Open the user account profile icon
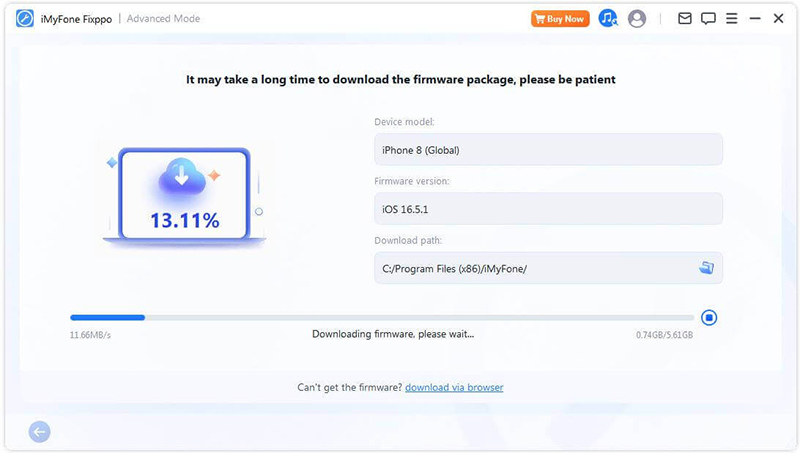Viewport: 800px width, 453px height. (637, 19)
